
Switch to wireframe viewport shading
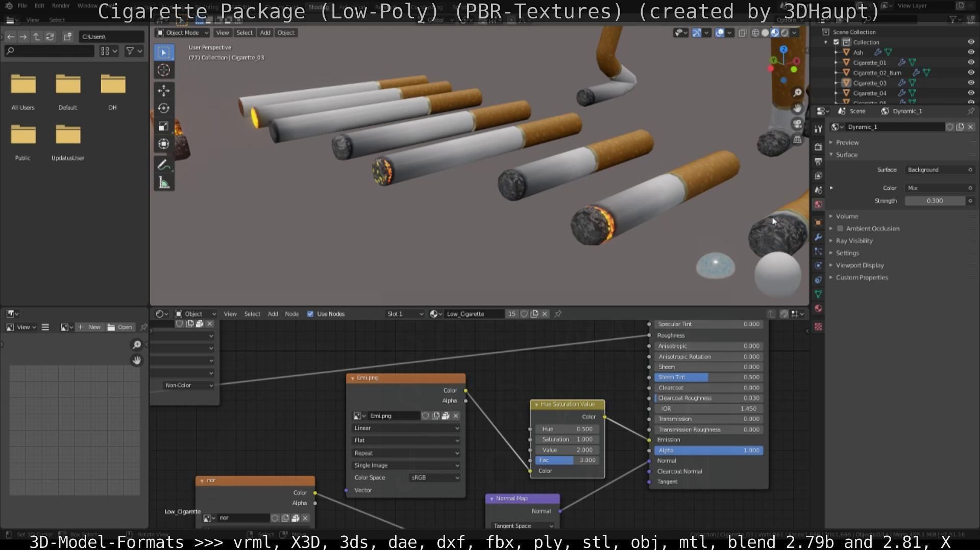[x=755, y=33]
